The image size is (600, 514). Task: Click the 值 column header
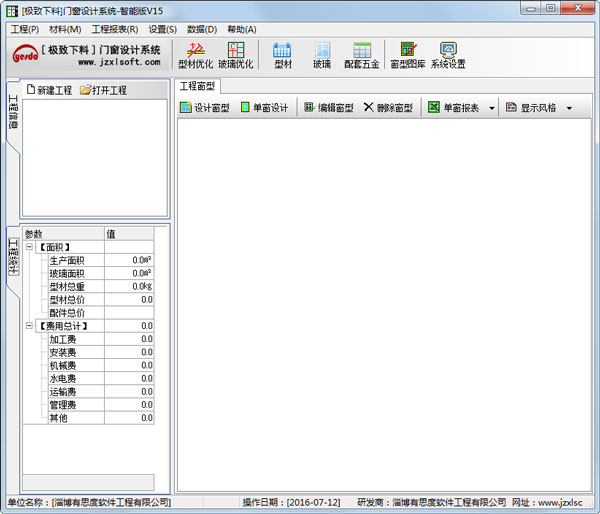pos(129,234)
